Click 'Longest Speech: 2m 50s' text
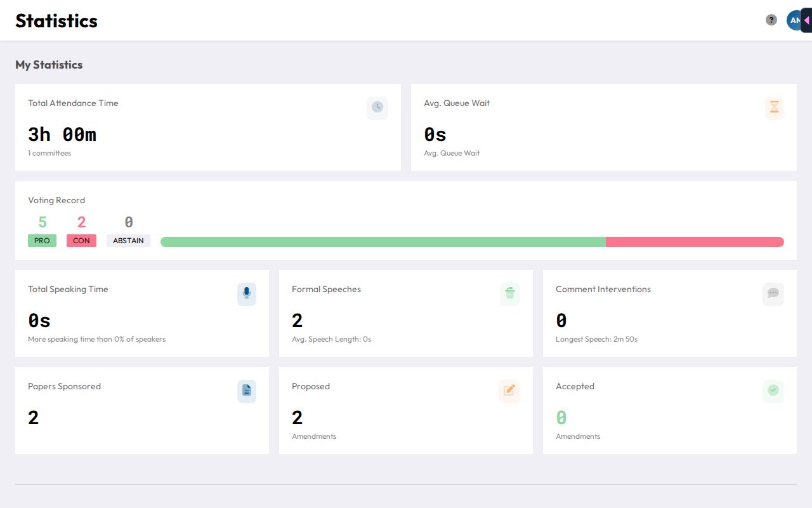This screenshot has width=812, height=508. (x=596, y=339)
